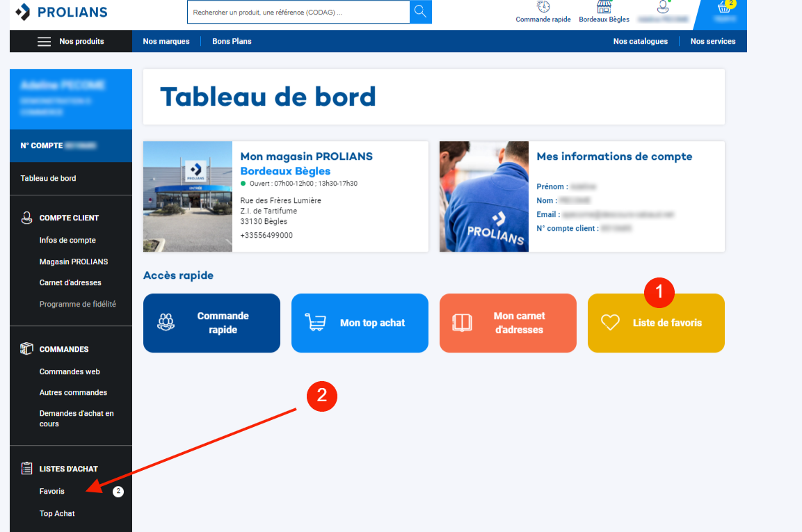
Task: Click the Bordeaux Bègles store icon
Action: (604, 7)
